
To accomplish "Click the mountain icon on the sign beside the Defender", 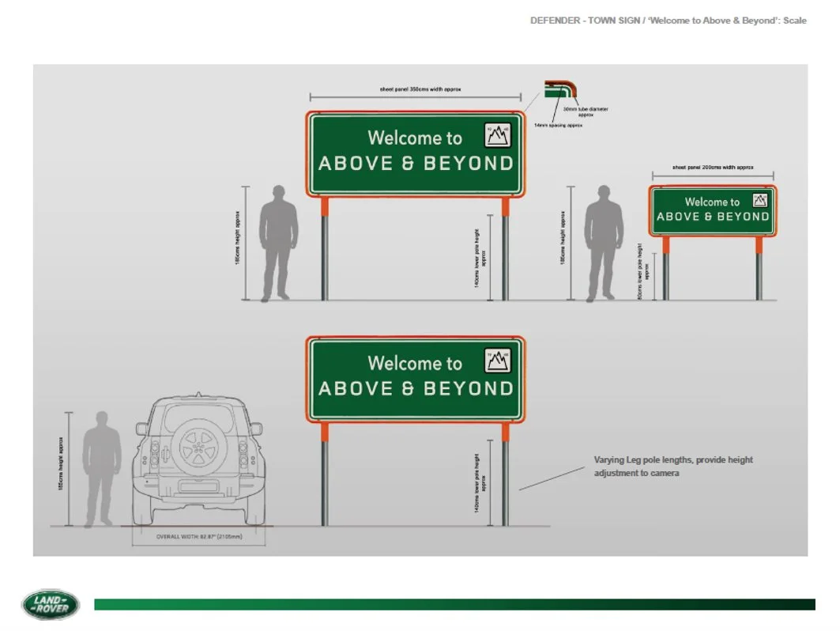I will tap(498, 361).
